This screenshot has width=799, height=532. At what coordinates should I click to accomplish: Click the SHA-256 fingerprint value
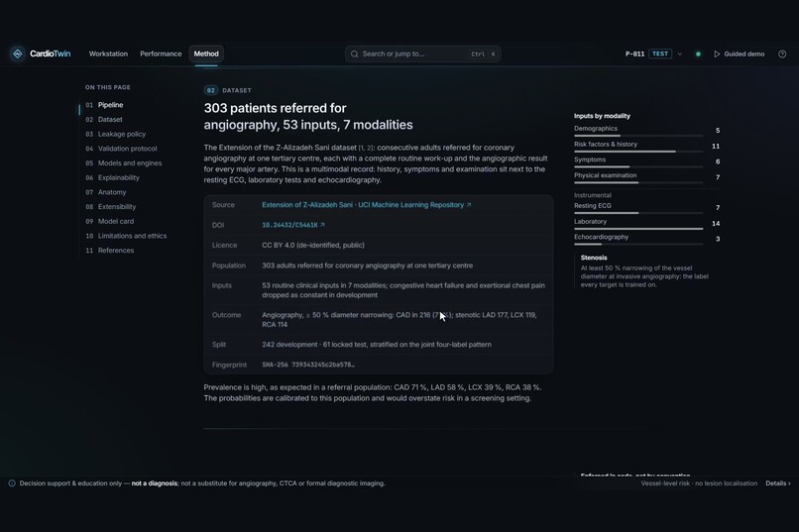(308, 365)
